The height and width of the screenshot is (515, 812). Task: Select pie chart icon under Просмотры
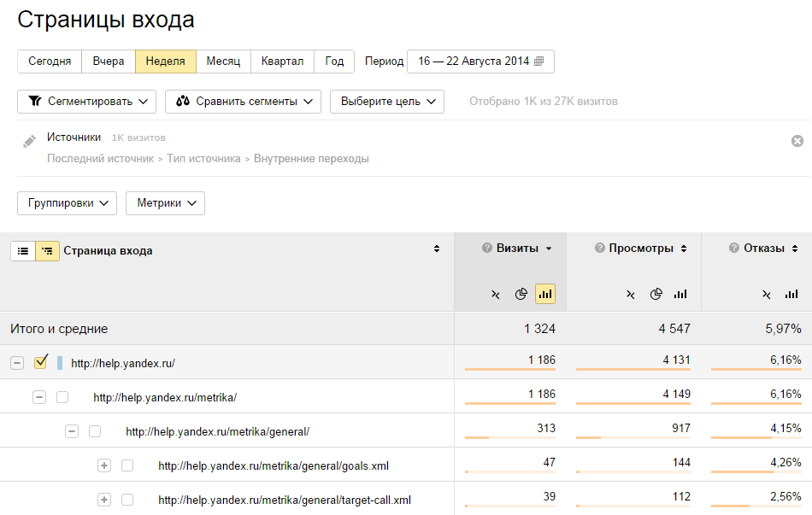(656, 295)
